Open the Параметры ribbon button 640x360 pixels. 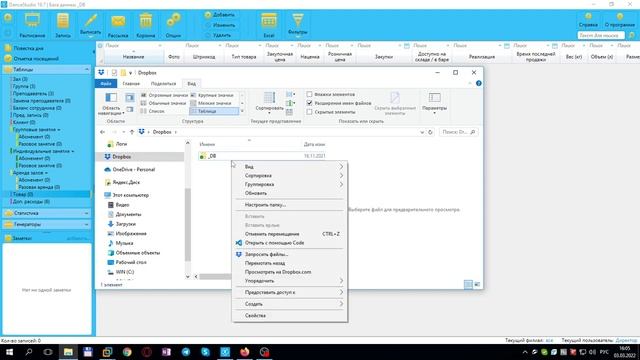pyautogui.click(x=434, y=103)
